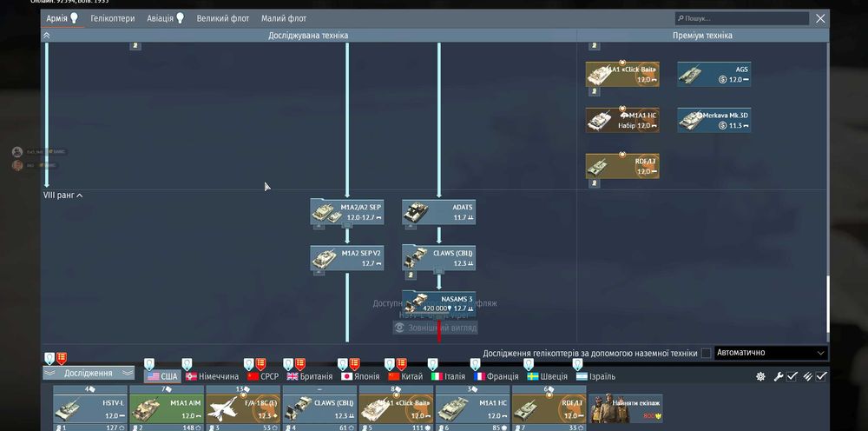
Task: Select the США nation tab
Action: pos(163,377)
